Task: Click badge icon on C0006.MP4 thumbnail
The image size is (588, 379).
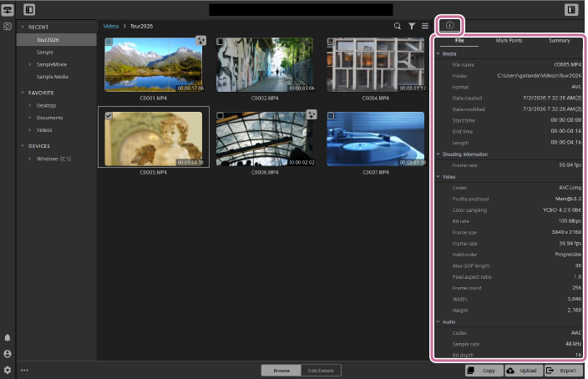Action: tap(312, 114)
